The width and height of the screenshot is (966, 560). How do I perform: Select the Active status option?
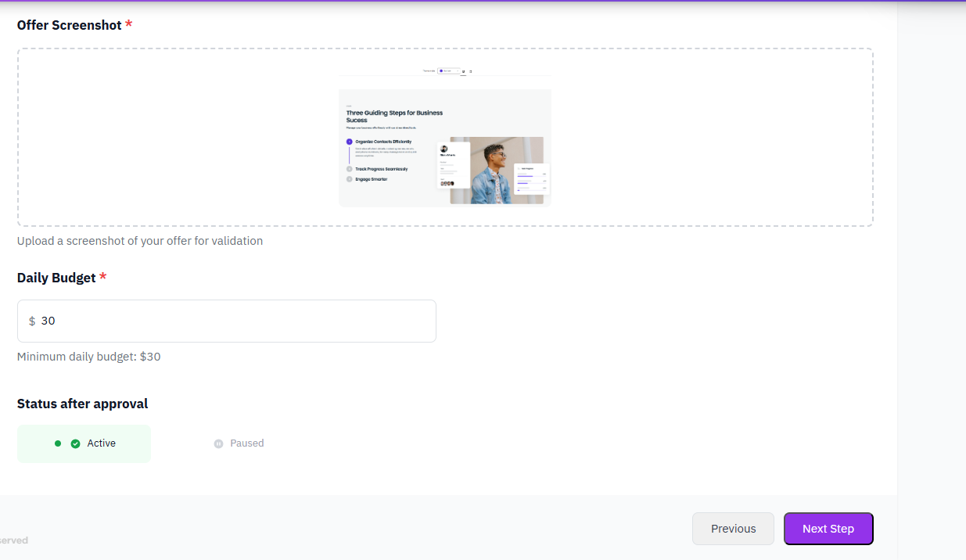(84, 443)
